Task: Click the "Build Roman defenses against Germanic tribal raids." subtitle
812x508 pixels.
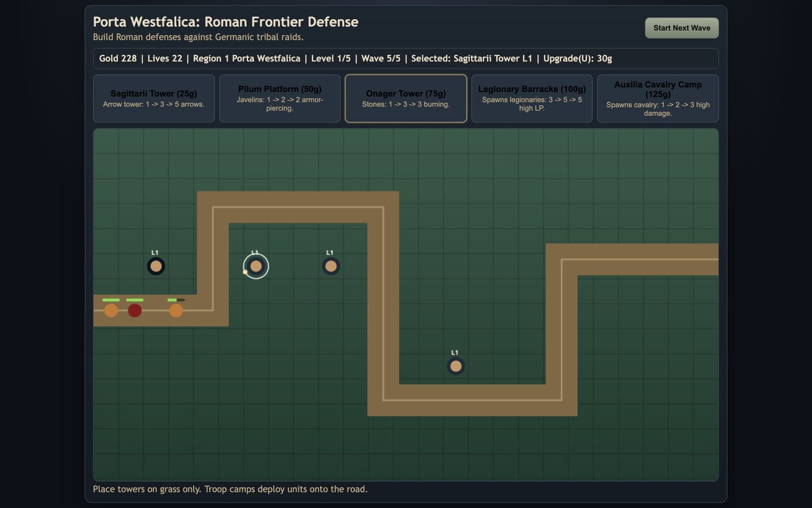Action: pyautogui.click(x=198, y=37)
